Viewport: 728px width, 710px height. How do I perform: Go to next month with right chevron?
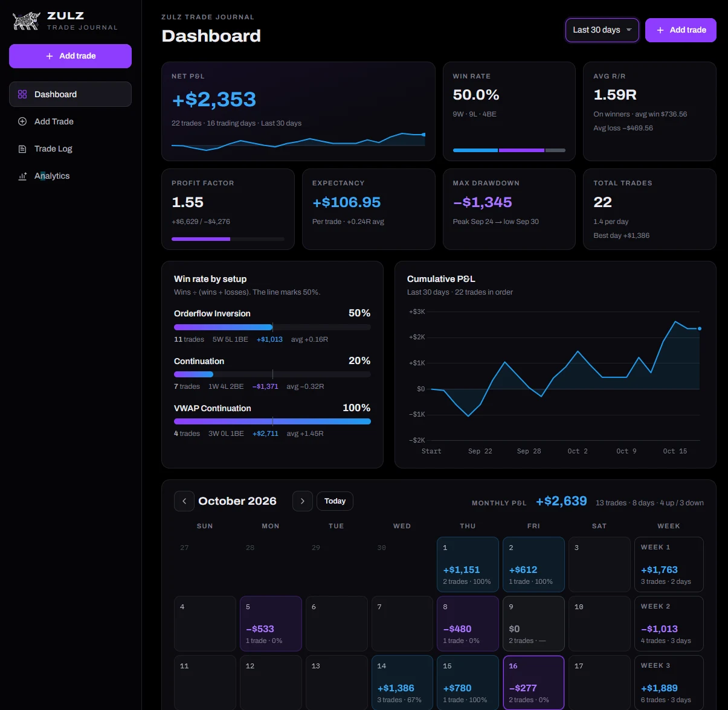point(303,501)
